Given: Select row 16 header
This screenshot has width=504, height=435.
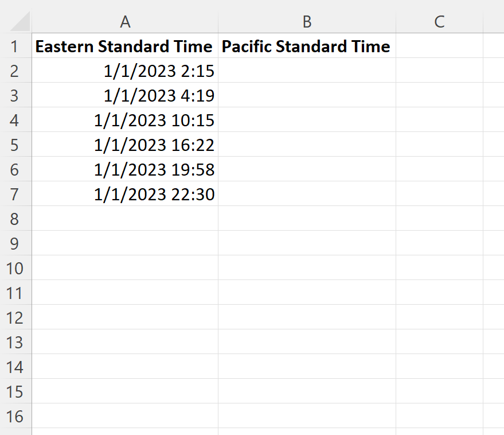Looking at the screenshot, I should point(15,416).
